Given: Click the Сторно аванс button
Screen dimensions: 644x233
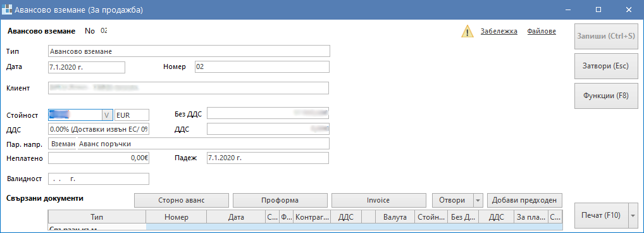Looking at the screenshot, I should click(x=181, y=201).
